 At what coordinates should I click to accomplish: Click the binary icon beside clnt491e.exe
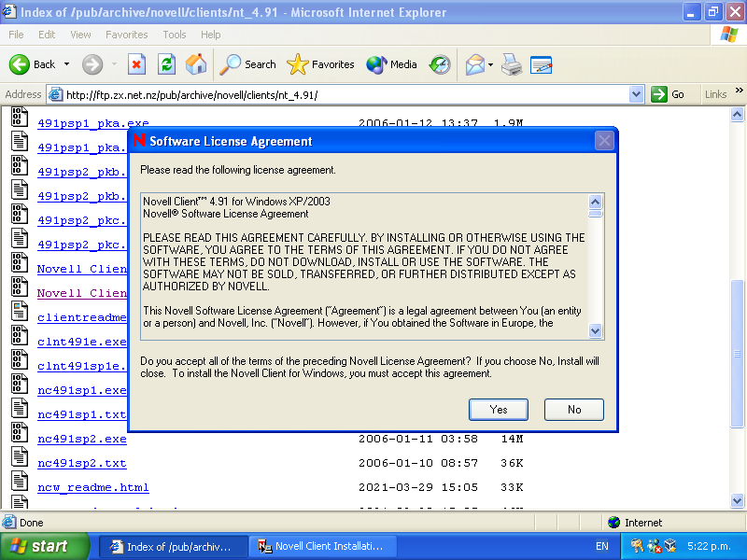19,335
